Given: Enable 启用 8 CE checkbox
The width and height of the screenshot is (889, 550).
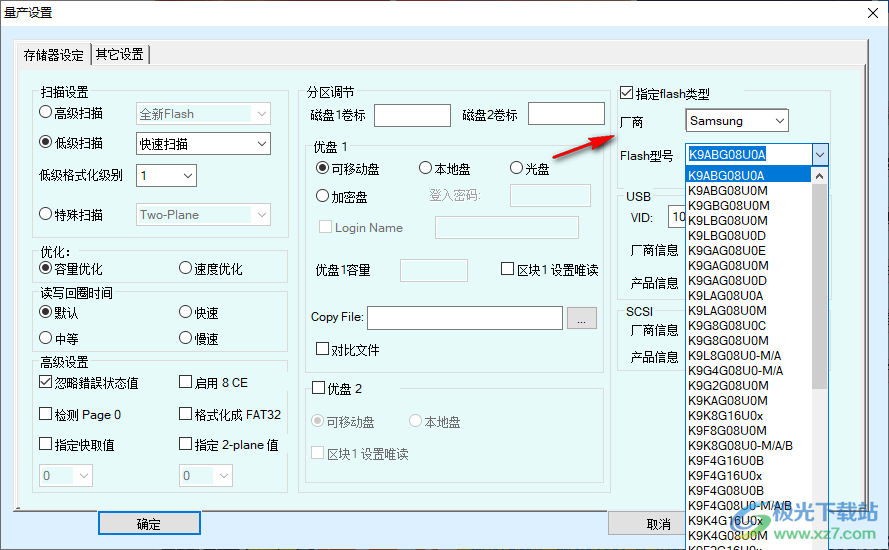Looking at the screenshot, I should click(x=185, y=382).
